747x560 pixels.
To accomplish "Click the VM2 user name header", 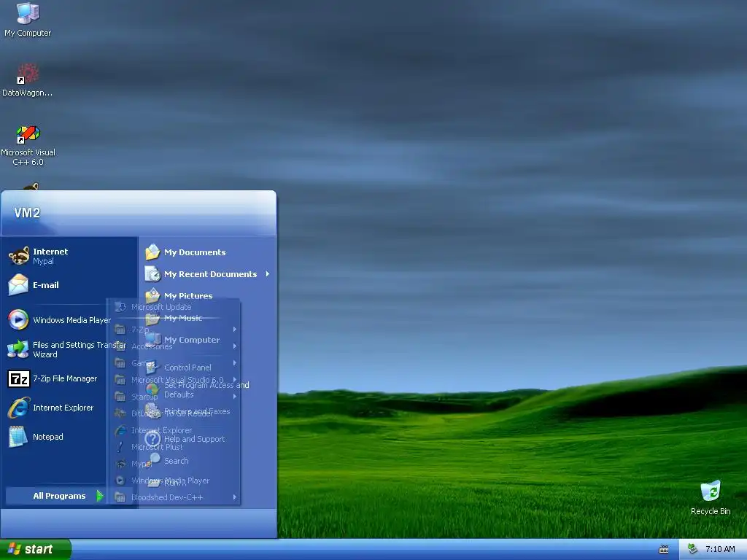I will click(x=27, y=213).
